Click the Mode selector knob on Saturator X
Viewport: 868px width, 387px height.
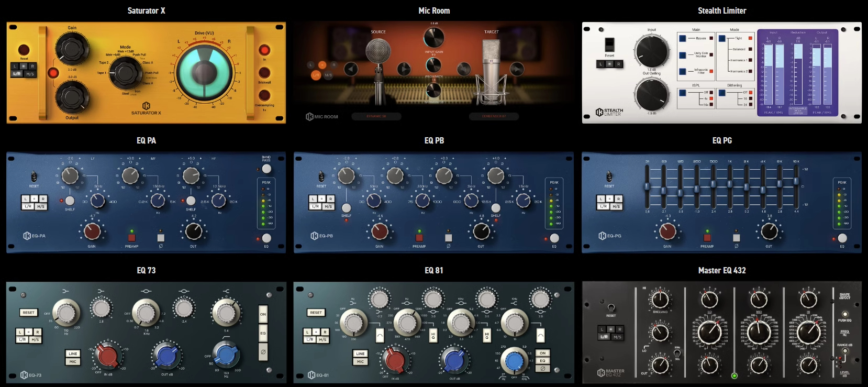pyautogui.click(x=125, y=73)
